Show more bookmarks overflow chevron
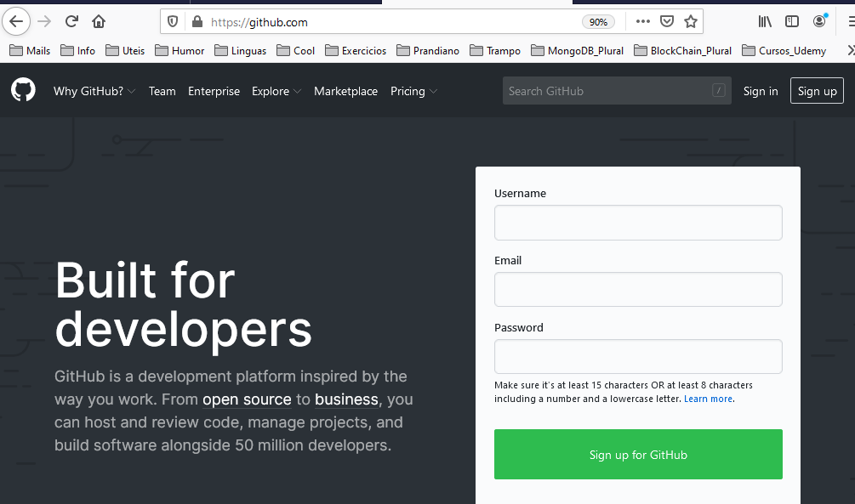The width and height of the screenshot is (855, 504). coord(851,51)
